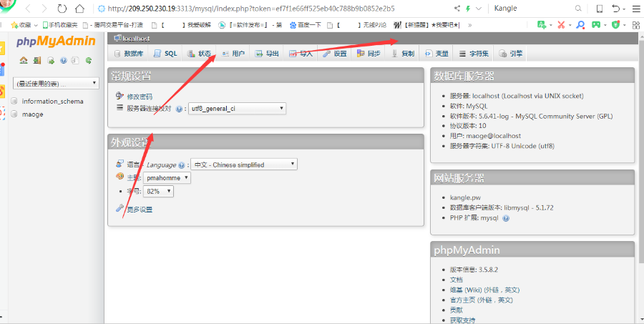Open the 复制 replication tab
The image size is (644, 324).
pos(402,54)
